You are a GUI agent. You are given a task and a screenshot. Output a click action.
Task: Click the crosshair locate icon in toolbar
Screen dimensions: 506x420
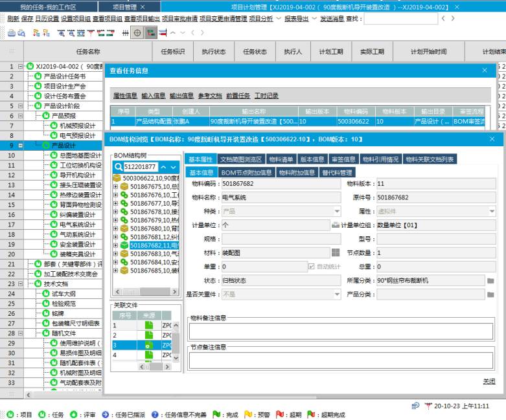pyautogui.click(x=137, y=32)
